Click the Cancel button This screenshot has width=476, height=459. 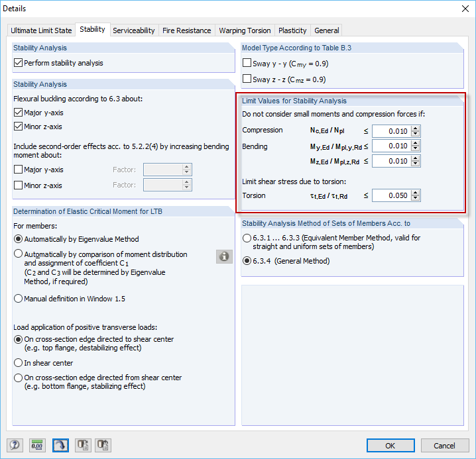tap(444, 445)
